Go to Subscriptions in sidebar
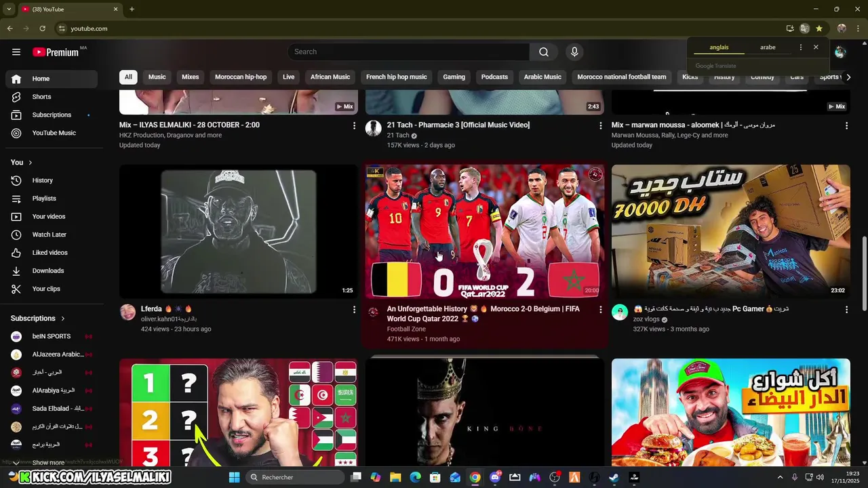This screenshot has height=488, width=868. [52, 115]
